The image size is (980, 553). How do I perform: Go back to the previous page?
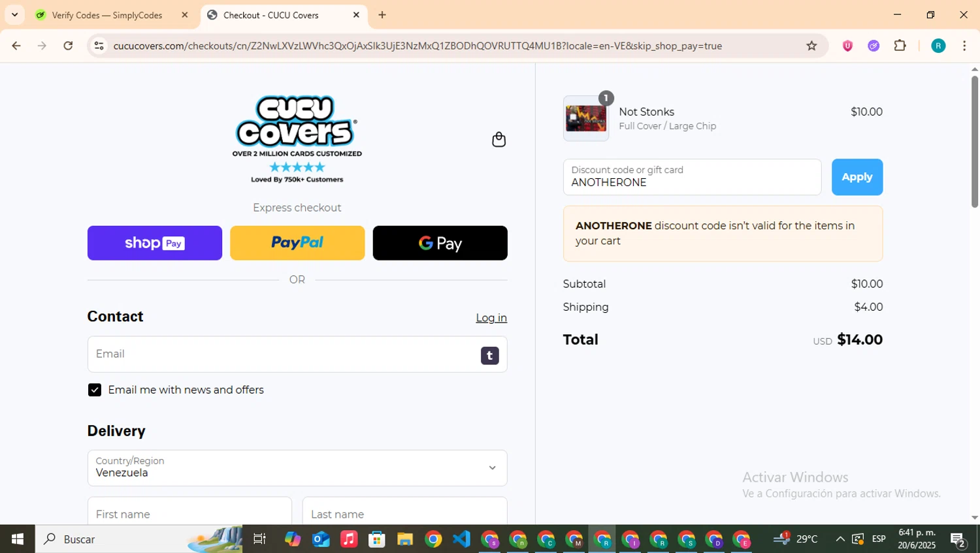[16, 46]
